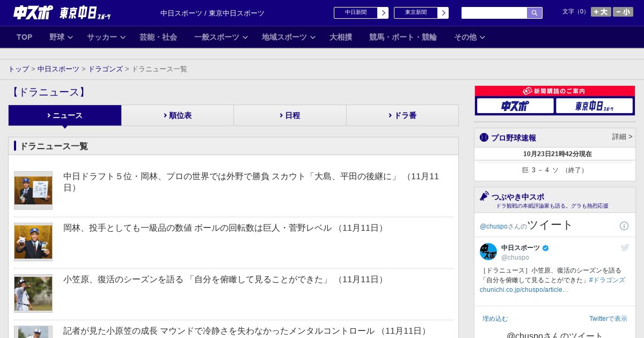Screen dimensions: 644x338
Task: Open 大相撲 navigation item
Action: coord(341,37)
